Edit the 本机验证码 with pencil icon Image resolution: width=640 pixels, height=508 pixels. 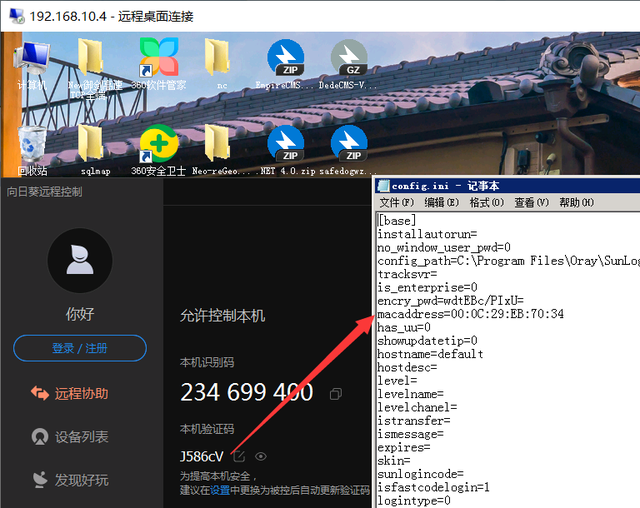239,456
